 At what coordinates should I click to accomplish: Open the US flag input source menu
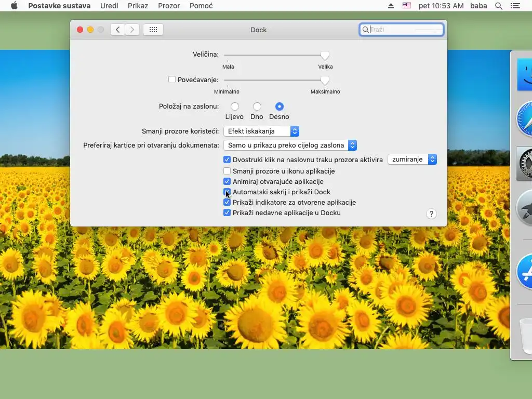coord(407,6)
